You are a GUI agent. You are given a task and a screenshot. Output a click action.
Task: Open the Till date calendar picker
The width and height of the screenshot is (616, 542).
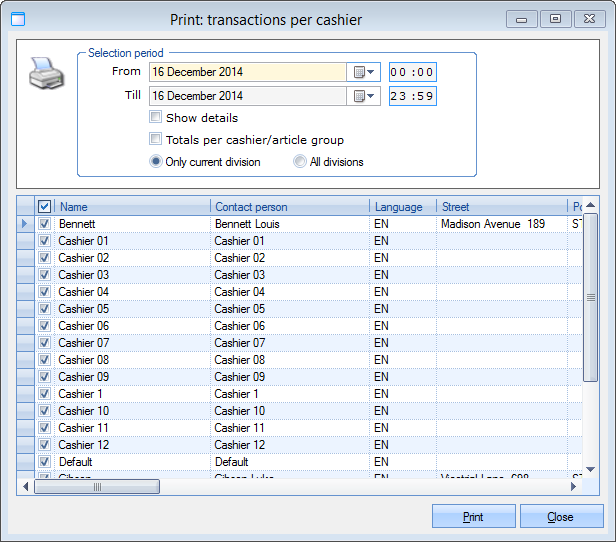(364, 96)
